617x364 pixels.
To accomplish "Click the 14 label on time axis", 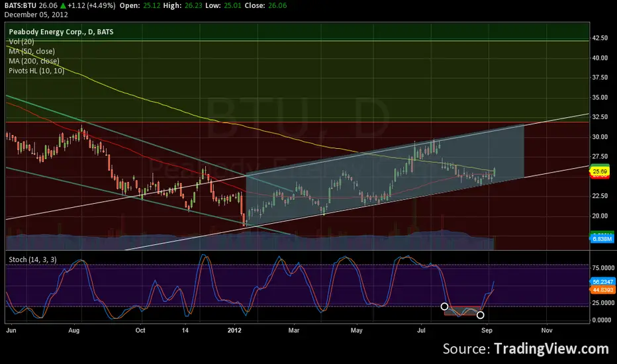I will (185, 330).
